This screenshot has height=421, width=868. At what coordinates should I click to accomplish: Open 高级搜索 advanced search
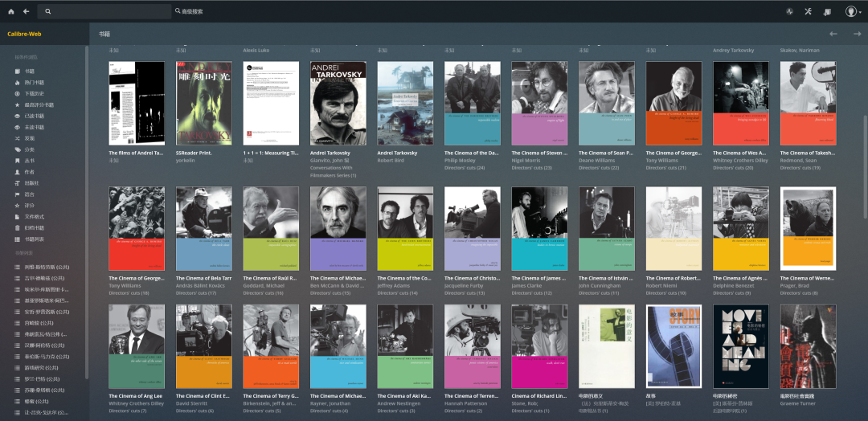coord(189,11)
